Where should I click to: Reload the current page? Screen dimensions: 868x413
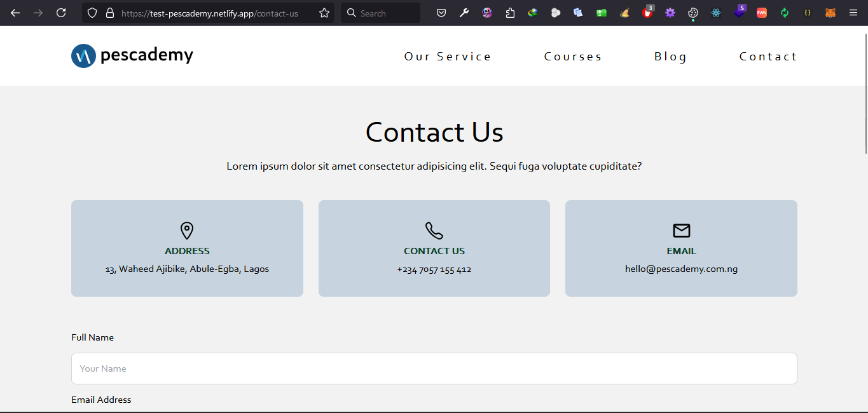[61, 13]
